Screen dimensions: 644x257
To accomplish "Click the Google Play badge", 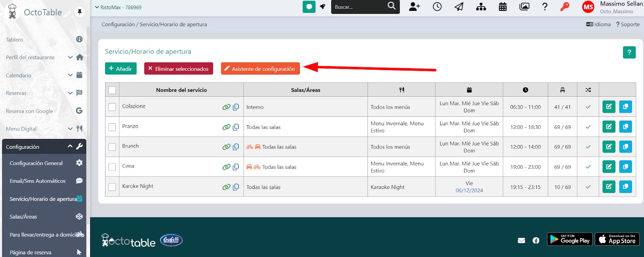I will 570,239.
